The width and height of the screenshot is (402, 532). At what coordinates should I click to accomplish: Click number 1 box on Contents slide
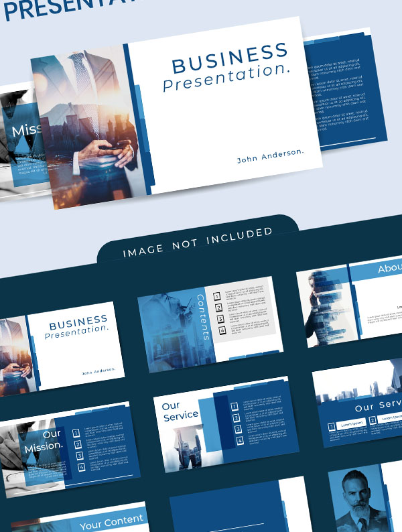coord(217,295)
